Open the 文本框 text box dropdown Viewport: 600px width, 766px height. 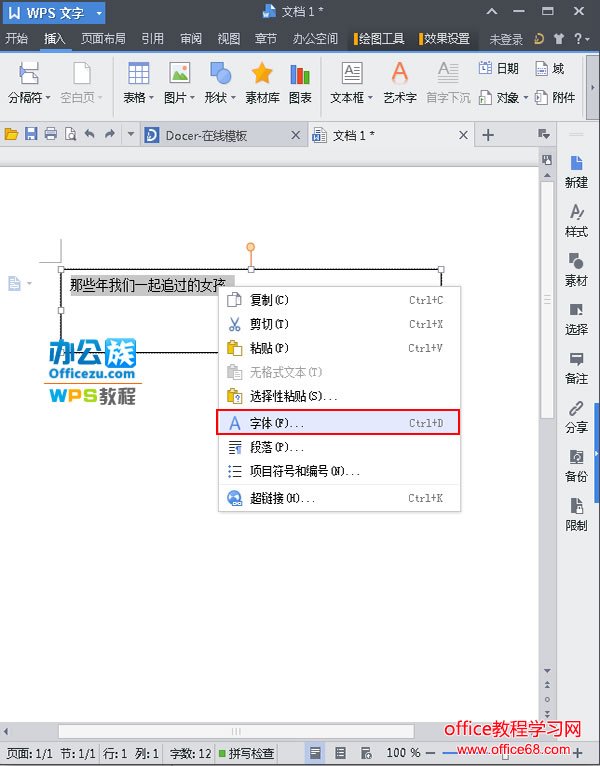pos(370,98)
